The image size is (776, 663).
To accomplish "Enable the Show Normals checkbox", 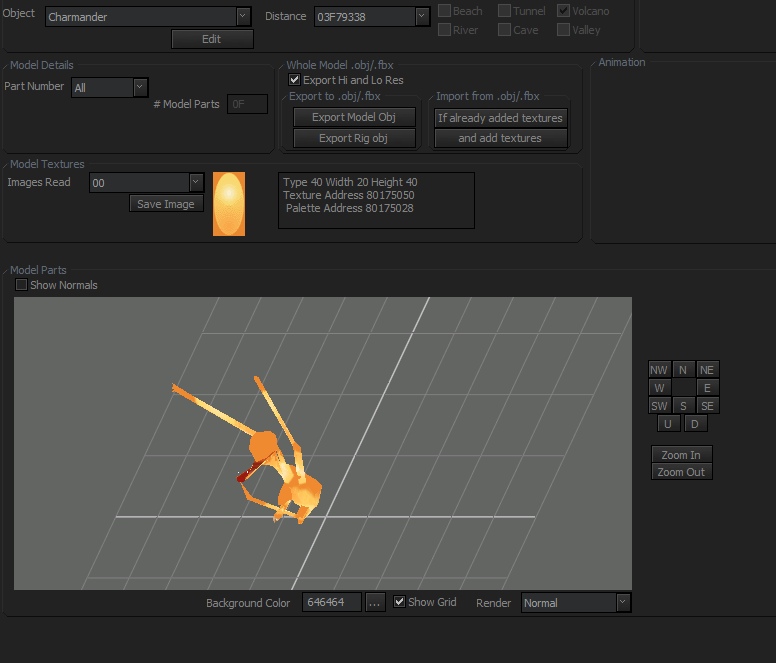I will tap(22, 285).
